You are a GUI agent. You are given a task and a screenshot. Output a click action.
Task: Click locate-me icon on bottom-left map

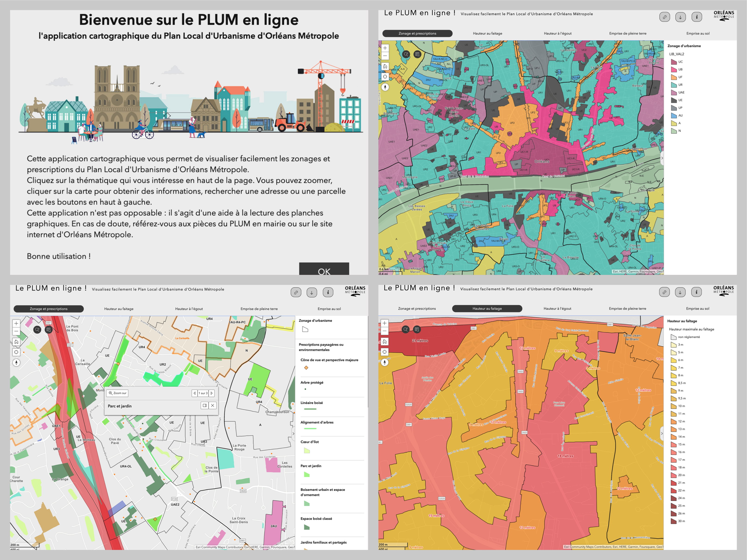point(16,352)
